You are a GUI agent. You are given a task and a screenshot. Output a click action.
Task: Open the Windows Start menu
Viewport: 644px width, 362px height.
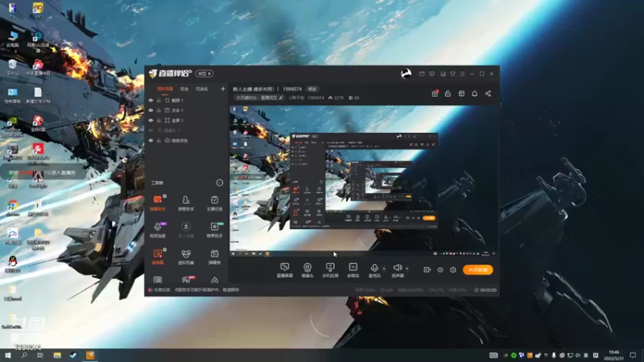[8, 355]
